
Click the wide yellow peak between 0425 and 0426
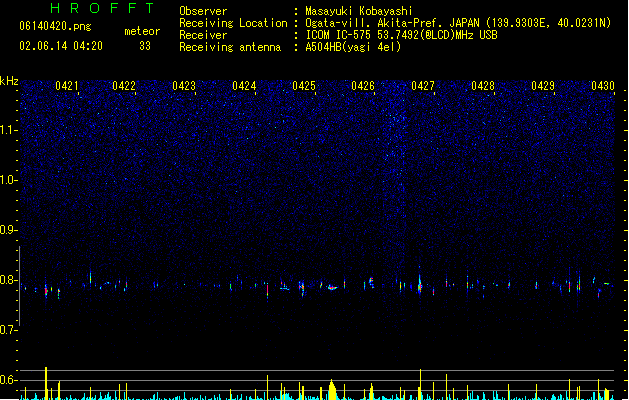click(x=332, y=390)
